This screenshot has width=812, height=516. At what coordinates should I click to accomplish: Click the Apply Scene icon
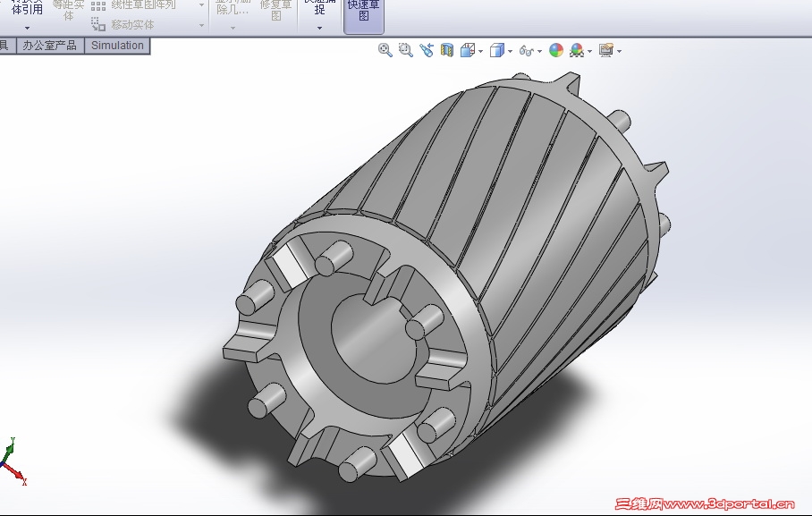point(577,50)
